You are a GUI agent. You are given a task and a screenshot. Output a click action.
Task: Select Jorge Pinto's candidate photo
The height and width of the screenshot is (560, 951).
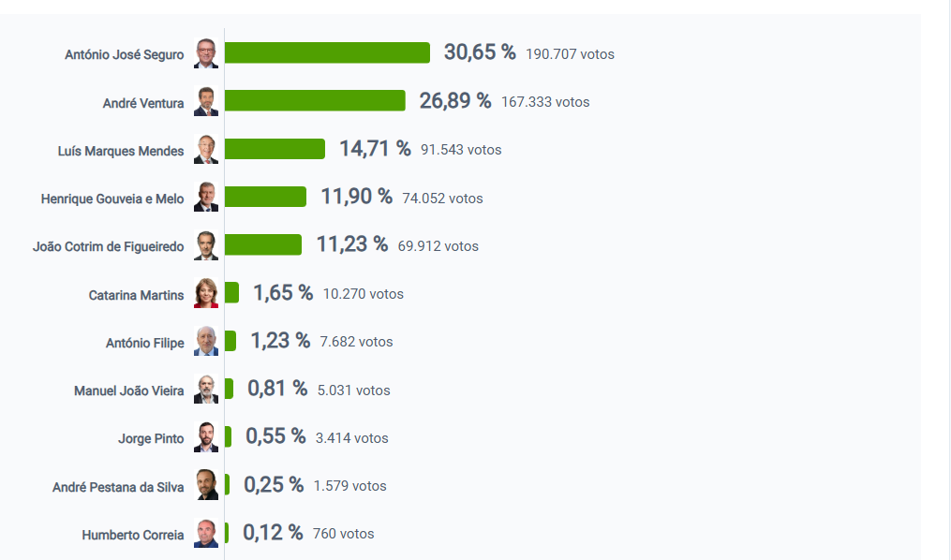point(206,437)
